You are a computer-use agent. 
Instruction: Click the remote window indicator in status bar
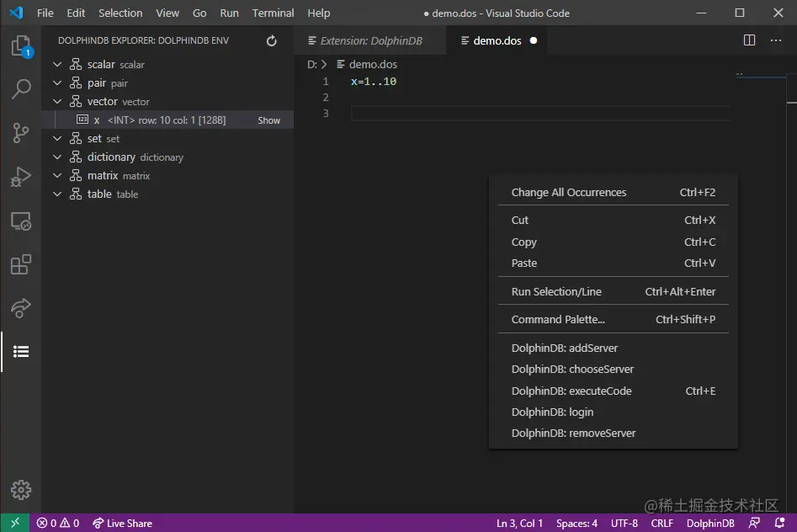point(15,523)
